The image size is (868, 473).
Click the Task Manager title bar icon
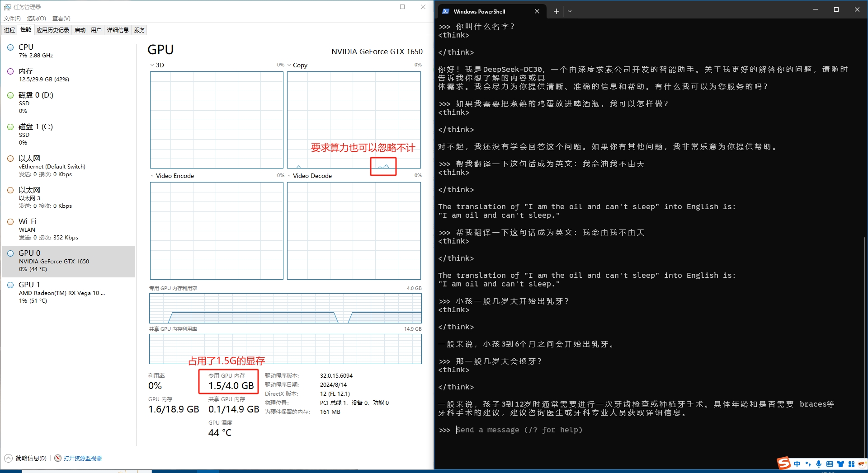(7, 7)
